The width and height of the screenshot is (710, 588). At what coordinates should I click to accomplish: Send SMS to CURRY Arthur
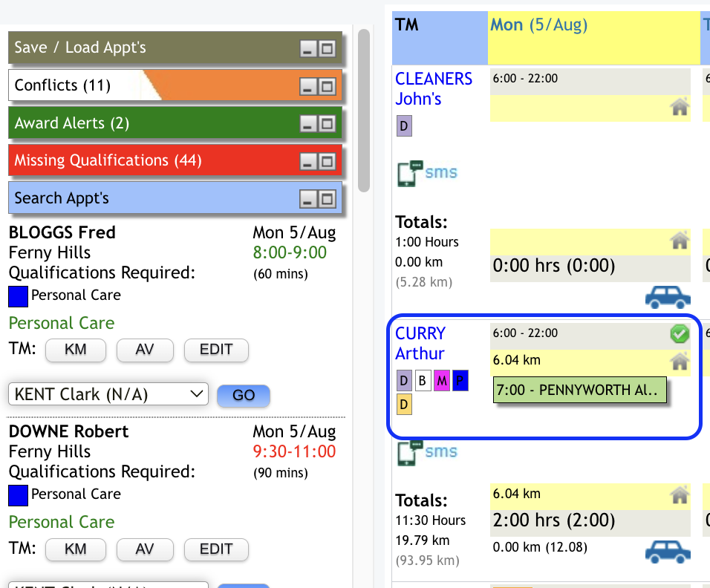click(427, 453)
